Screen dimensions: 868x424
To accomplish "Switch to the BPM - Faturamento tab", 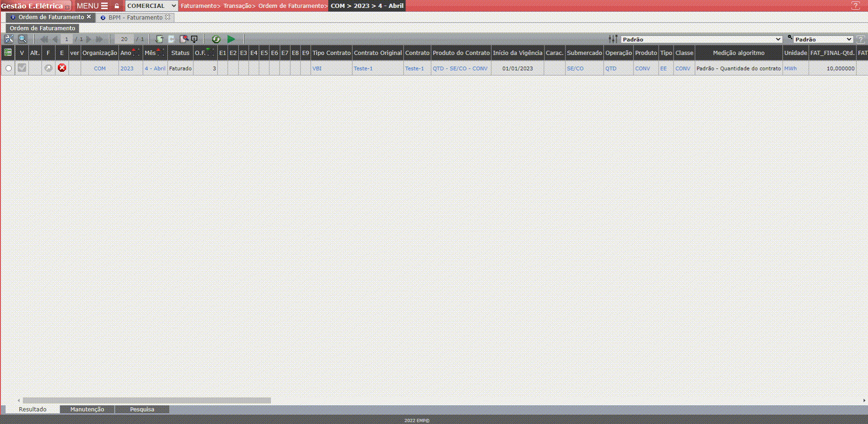I will coord(135,18).
